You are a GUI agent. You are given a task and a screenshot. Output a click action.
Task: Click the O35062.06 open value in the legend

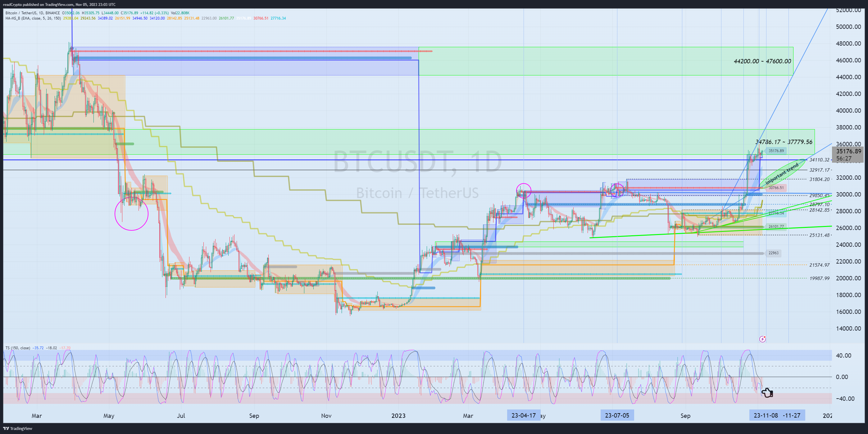coord(71,13)
